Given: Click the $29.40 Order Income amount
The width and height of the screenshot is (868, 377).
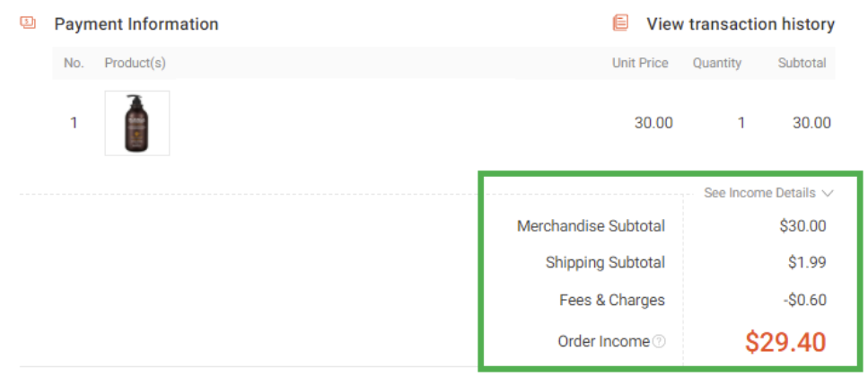Looking at the screenshot, I should [785, 342].
